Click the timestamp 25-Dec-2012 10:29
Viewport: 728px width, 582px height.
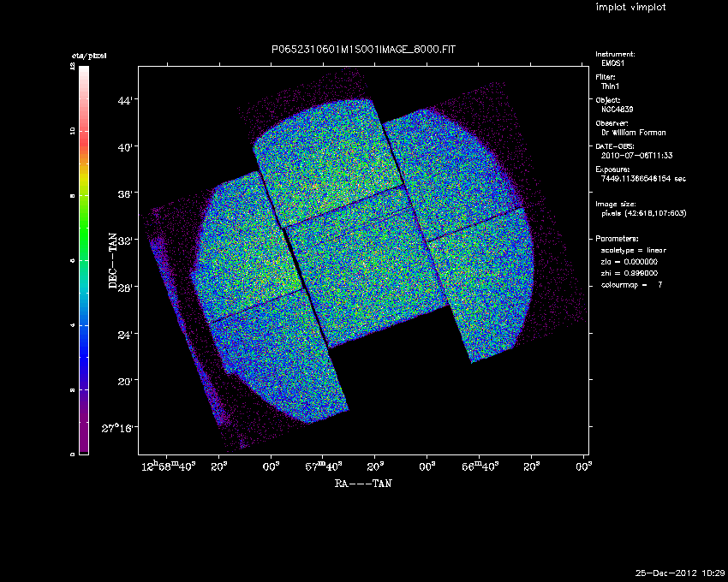(680, 573)
